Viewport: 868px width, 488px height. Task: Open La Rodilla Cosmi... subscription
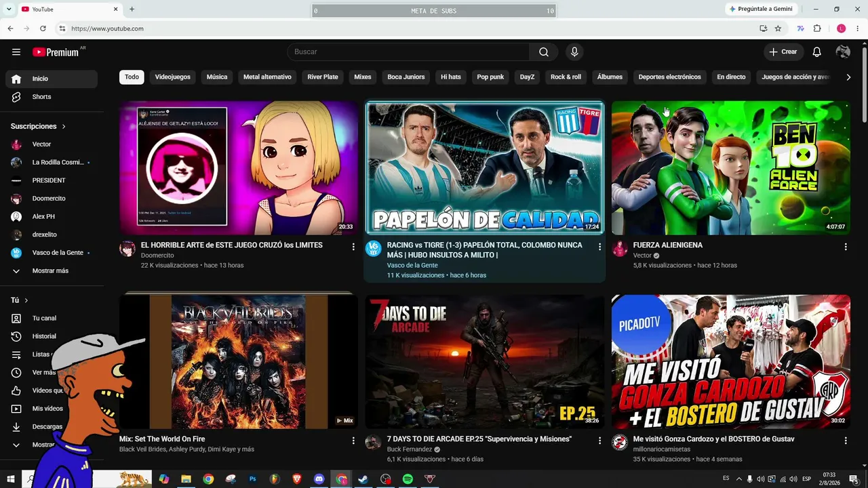(x=52, y=163)
